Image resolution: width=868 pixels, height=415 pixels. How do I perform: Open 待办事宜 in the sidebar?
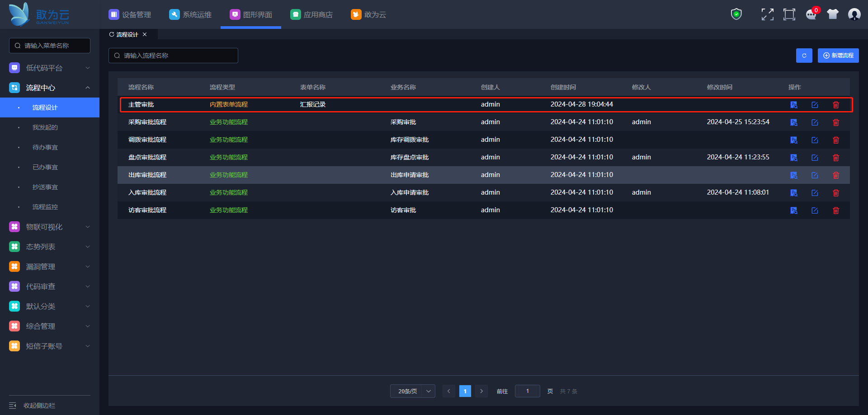[x=45, y=147]
